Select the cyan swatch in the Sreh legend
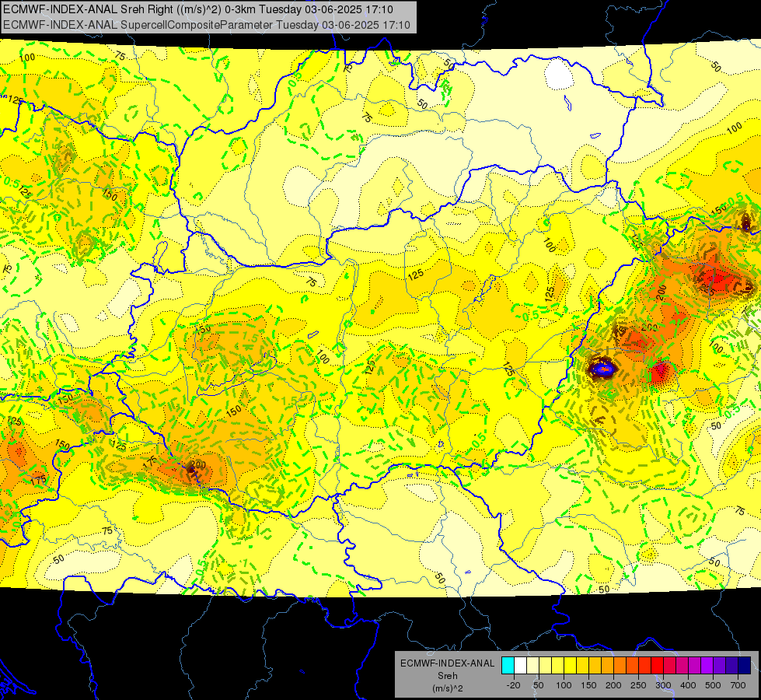This screenshot has width=761, height=700. pyautogui.click(x=508, y=665)
